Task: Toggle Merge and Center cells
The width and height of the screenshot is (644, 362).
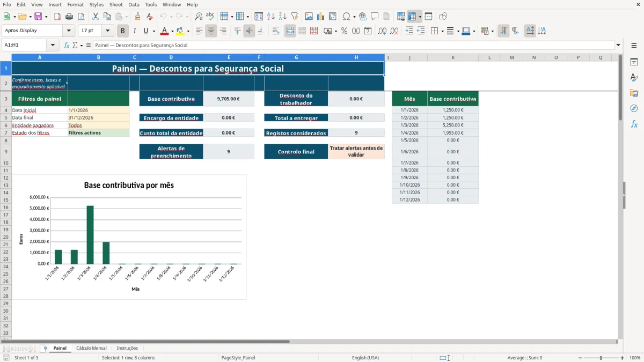Action: click(x=290, y=31)
